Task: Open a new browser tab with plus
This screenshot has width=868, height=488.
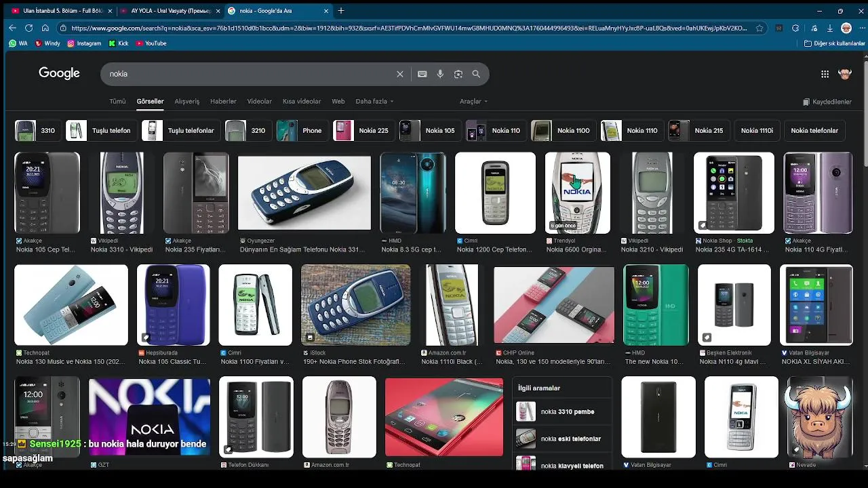Action: click(341, 11)
